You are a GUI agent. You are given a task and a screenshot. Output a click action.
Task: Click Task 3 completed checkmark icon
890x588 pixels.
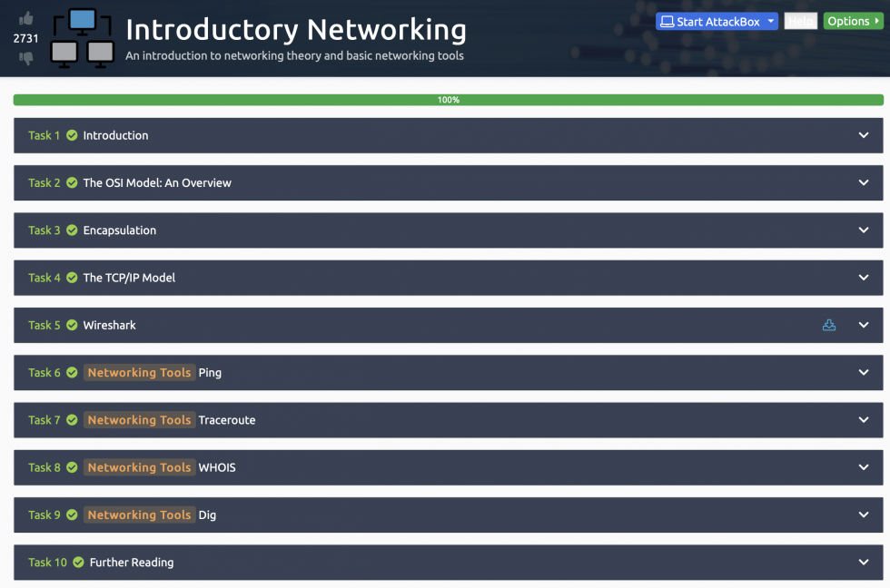(72, 230)
